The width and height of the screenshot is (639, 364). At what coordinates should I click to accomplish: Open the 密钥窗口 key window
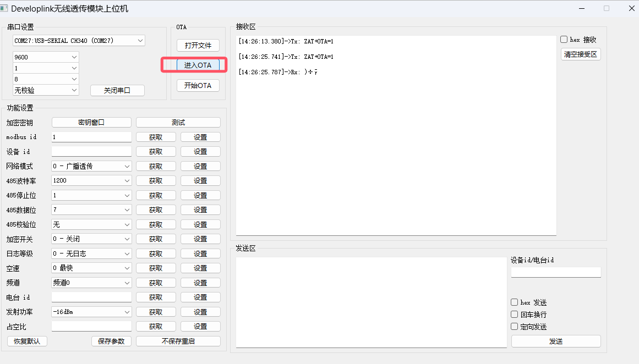click(91, 123)
